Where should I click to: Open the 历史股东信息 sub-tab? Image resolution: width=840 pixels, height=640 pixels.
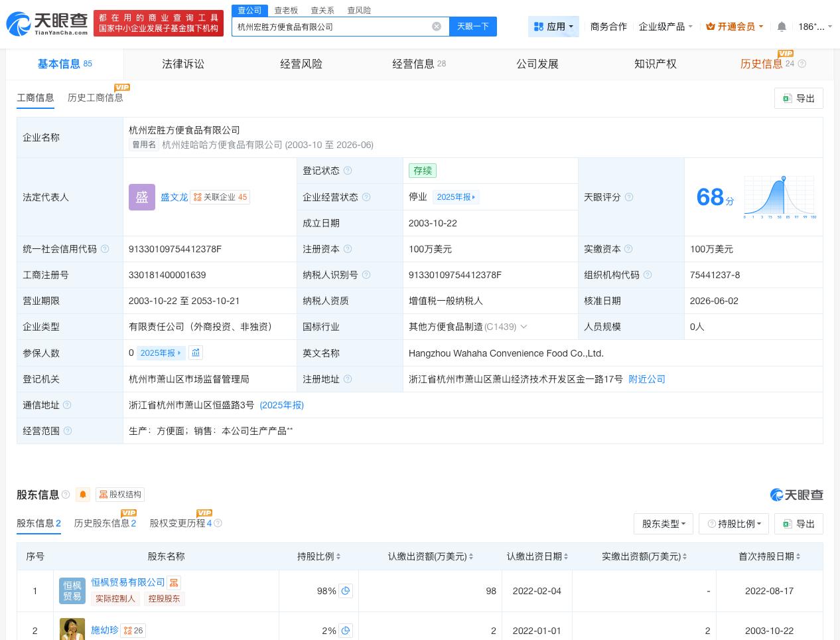[x=105, y=523]
